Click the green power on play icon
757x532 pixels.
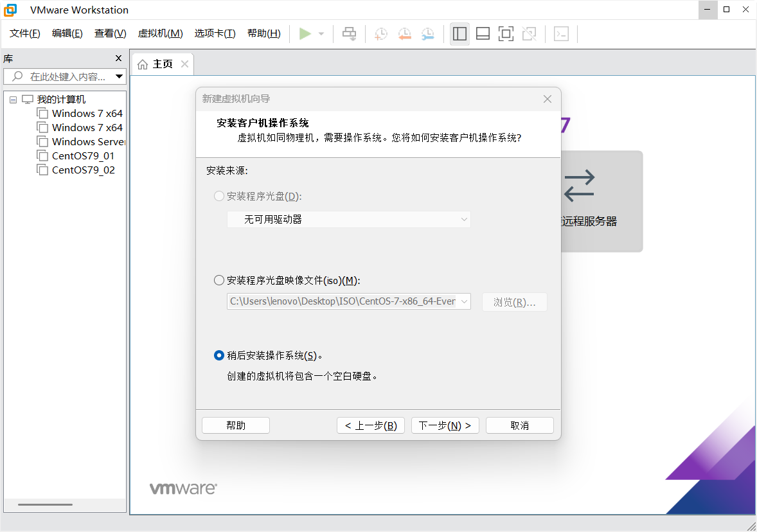coord(305,34)
